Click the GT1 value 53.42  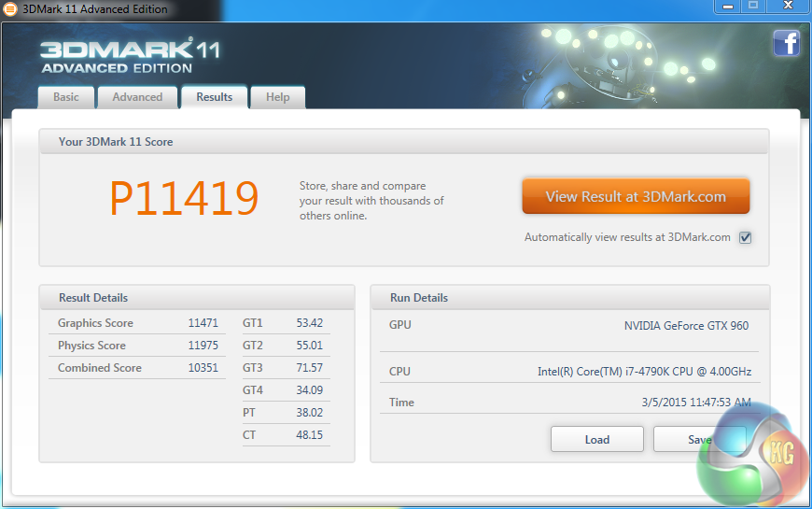(310, 323)
